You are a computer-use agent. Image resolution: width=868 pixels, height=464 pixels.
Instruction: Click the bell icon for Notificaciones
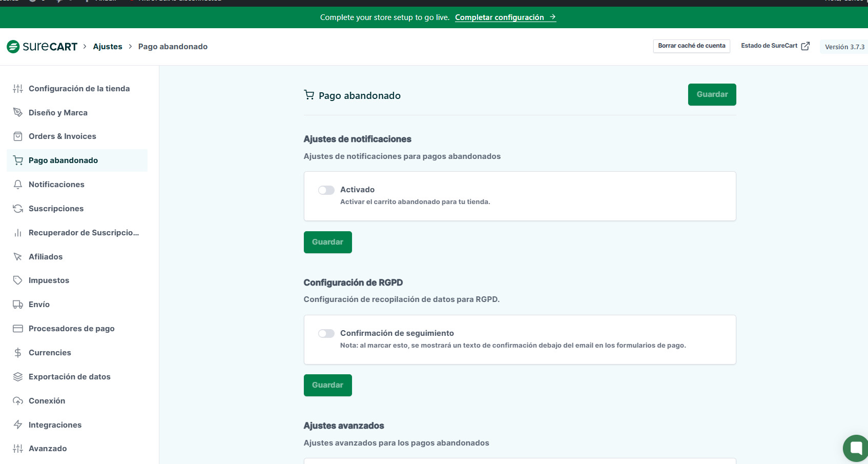[18, 185]
